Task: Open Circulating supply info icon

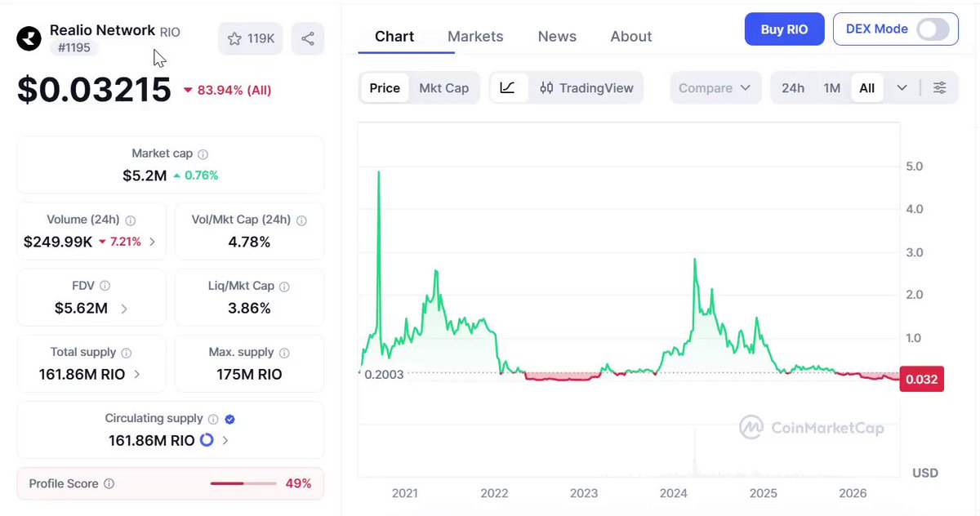Action: [x=213, y=419]
